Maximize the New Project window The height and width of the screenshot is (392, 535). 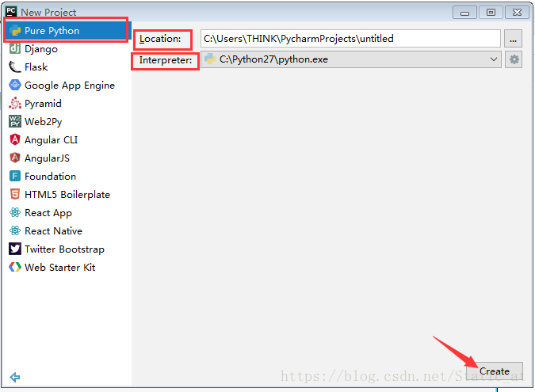coord(491,13)
